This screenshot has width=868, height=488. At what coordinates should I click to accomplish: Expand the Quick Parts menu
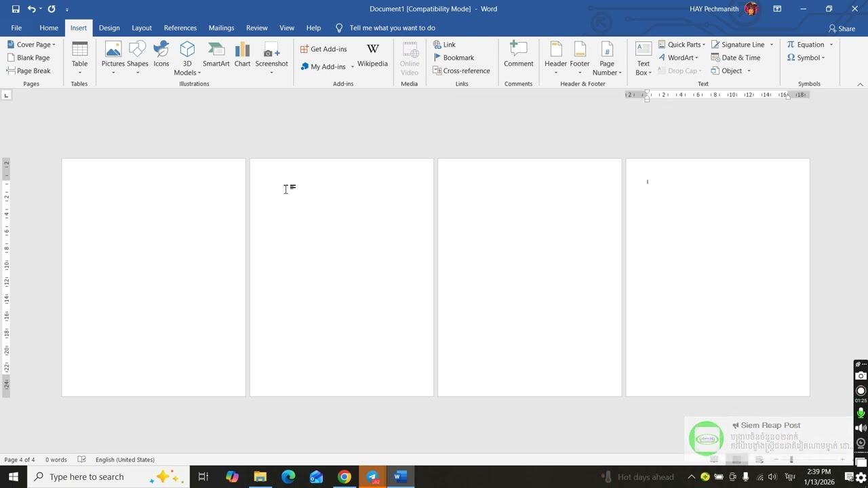click(682, 45)
